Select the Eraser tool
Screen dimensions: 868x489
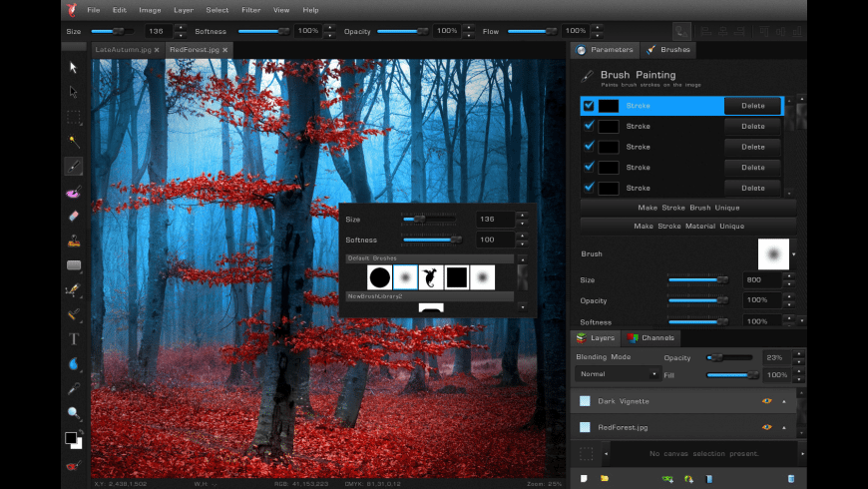[74, 216]
